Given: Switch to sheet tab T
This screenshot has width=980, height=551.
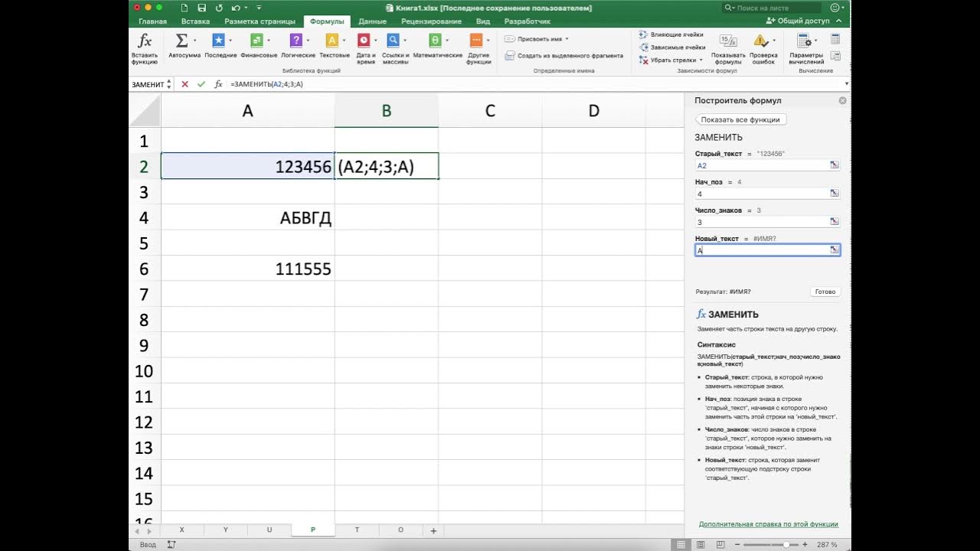Looking at the screenshot, I should click(357, 530).
